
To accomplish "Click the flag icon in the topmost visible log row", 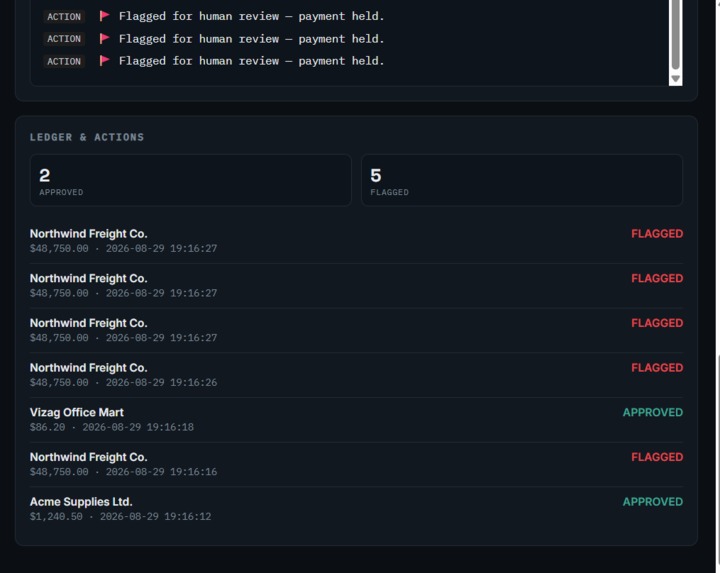I will click(x=104, y=16).
